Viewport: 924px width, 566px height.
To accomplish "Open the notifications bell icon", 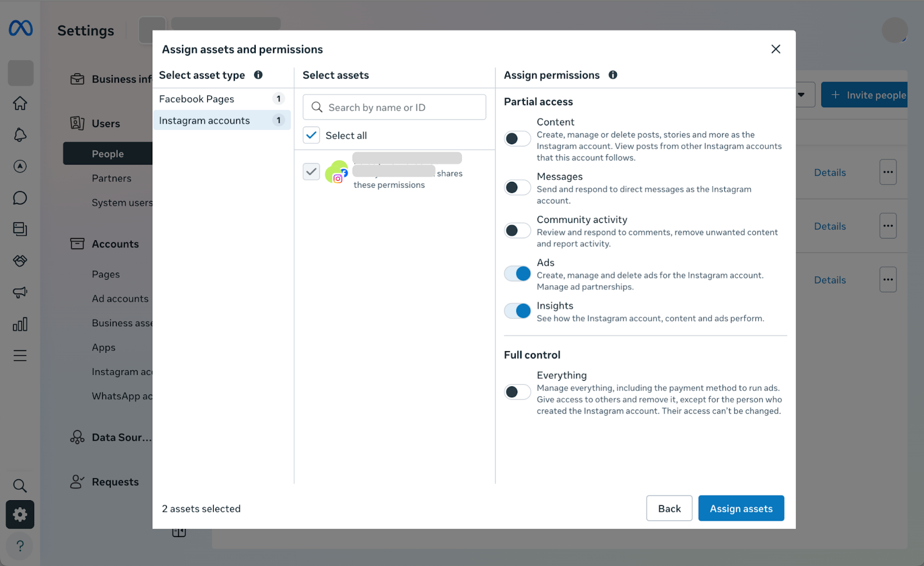I will tap(20, 135).
